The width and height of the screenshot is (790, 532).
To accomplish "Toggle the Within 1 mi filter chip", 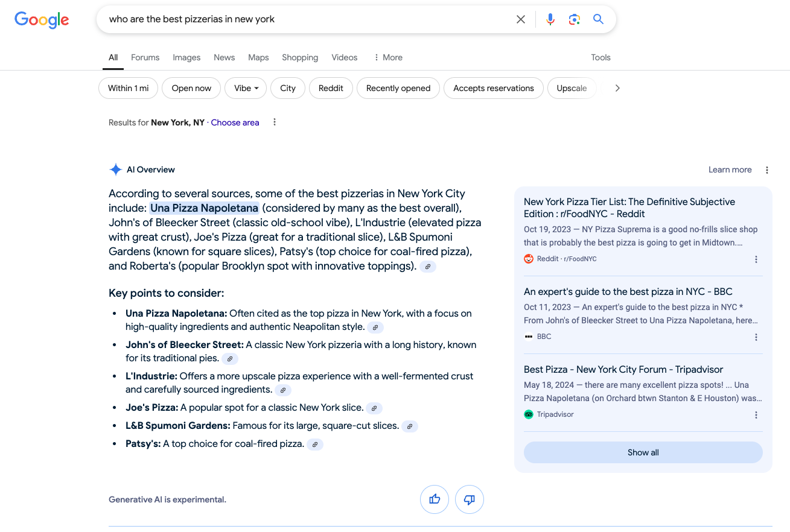I will 128,88.
